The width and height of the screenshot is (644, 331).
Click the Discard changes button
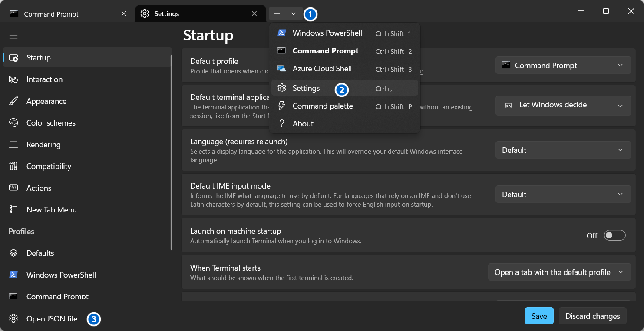[592, 316]
